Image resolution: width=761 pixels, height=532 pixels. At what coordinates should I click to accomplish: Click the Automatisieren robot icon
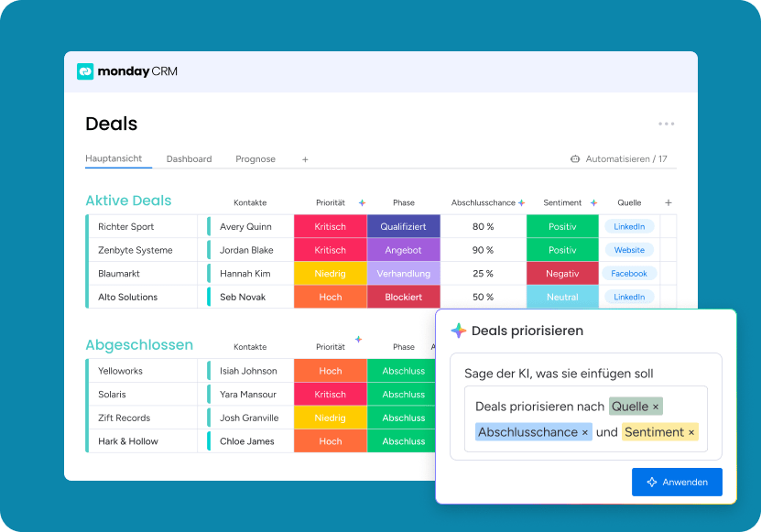(575, 159)
